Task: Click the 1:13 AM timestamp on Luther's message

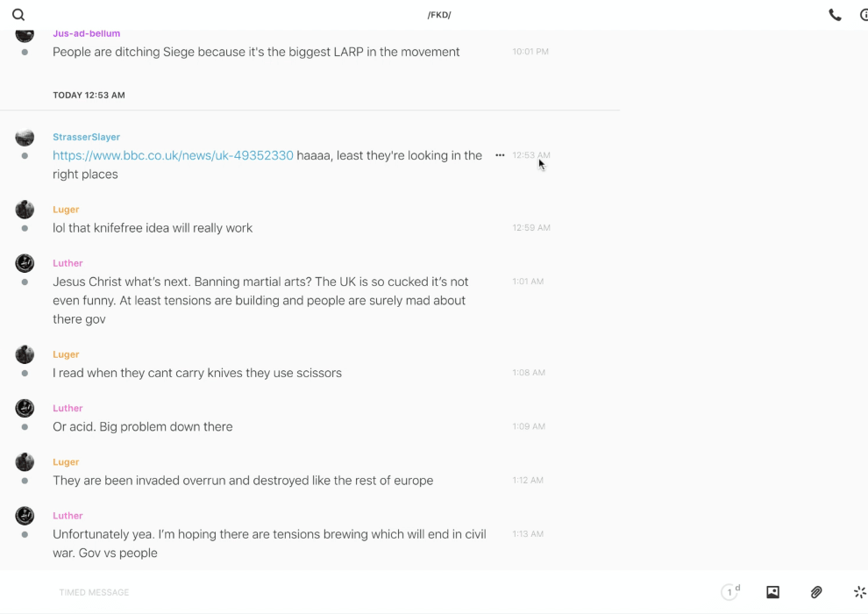Action: pyautogui.click(x=528, y=534)
